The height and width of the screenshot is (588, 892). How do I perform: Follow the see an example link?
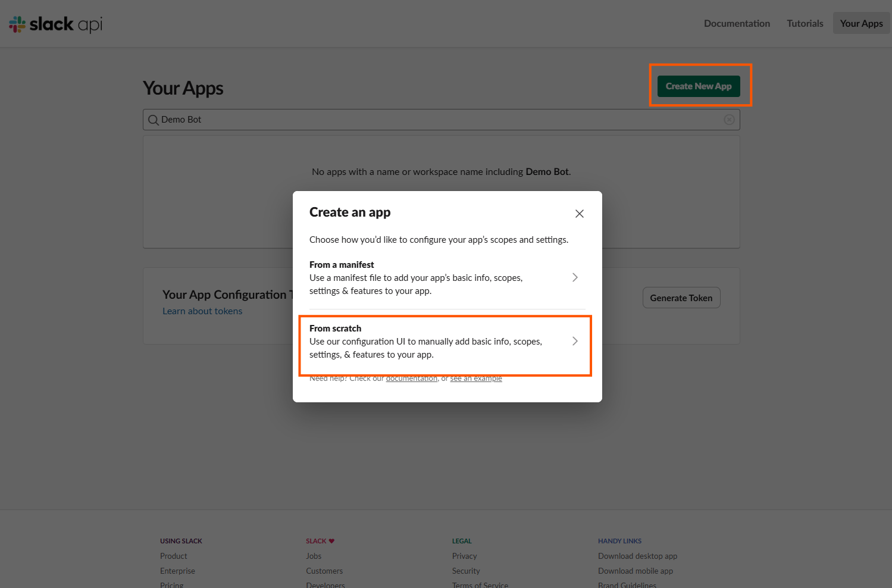(476, 379)
